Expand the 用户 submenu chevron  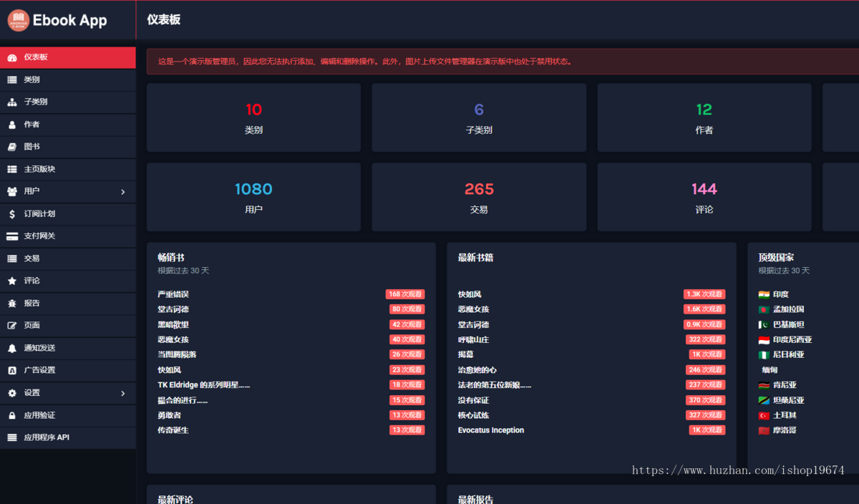coord(123,192)
